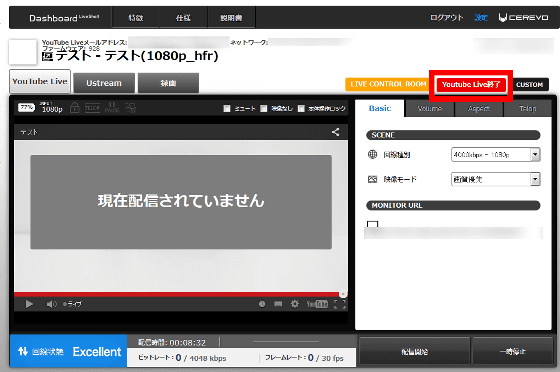This screenshot has height=372, width=560.
Task: Click the share icon above the video
Action: 335,132
